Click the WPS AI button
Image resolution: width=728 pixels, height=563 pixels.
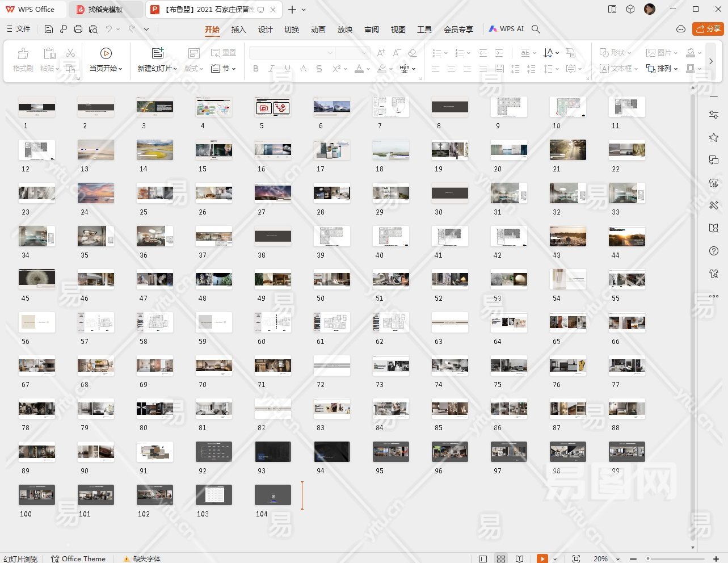pyautogui.click(x=506, y=29)
